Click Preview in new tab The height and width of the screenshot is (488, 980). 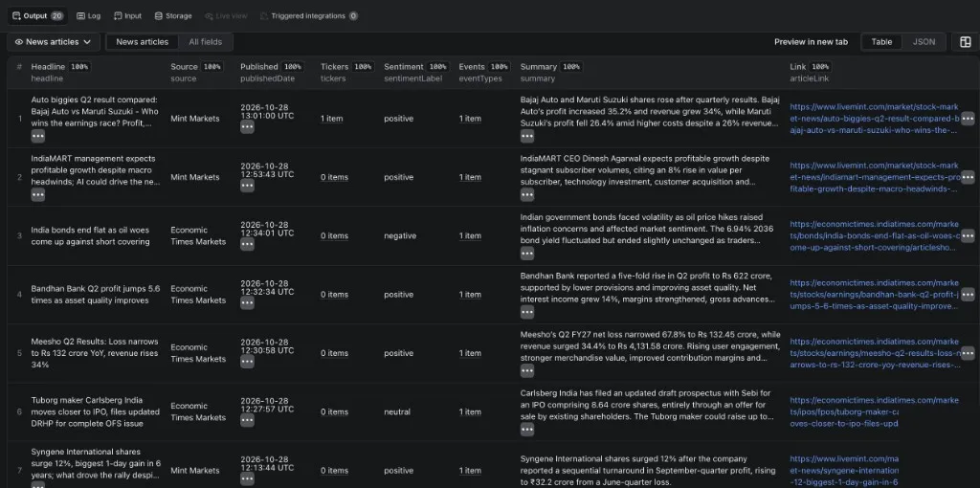pos(811,42)
